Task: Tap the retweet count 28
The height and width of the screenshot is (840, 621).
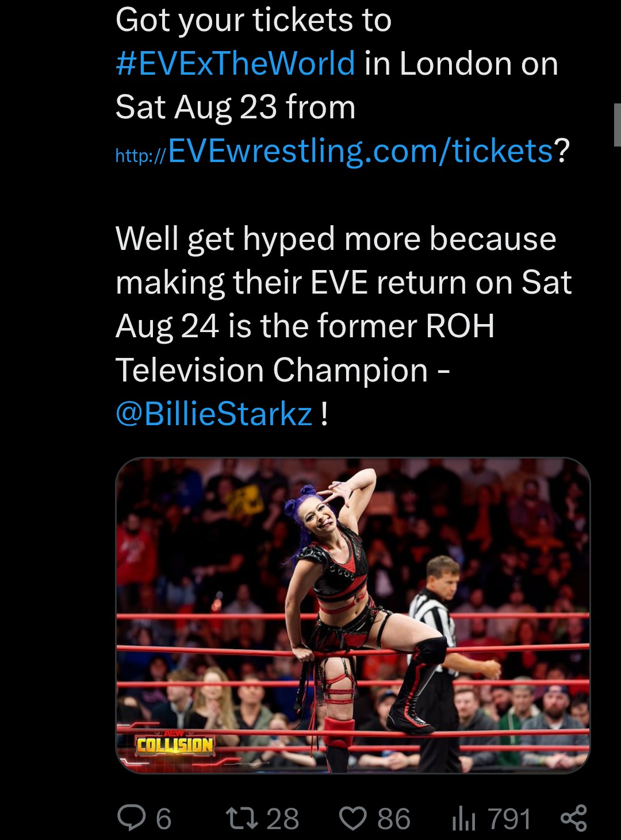Action: (x=282, y=819)
